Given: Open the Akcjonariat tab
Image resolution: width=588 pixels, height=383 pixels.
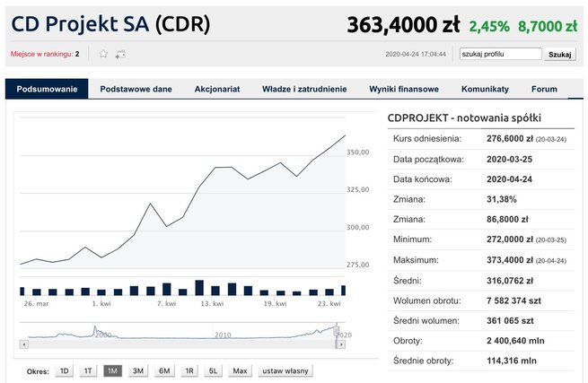Looking at the screenshot, I should click(217, 89).
